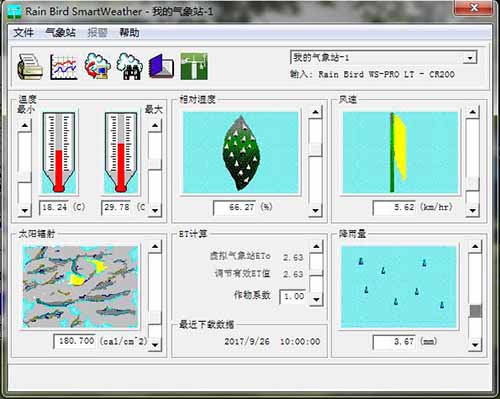Close the SmartWeather window
Viewport: 500px width, 399px height.
pos(474,8)
